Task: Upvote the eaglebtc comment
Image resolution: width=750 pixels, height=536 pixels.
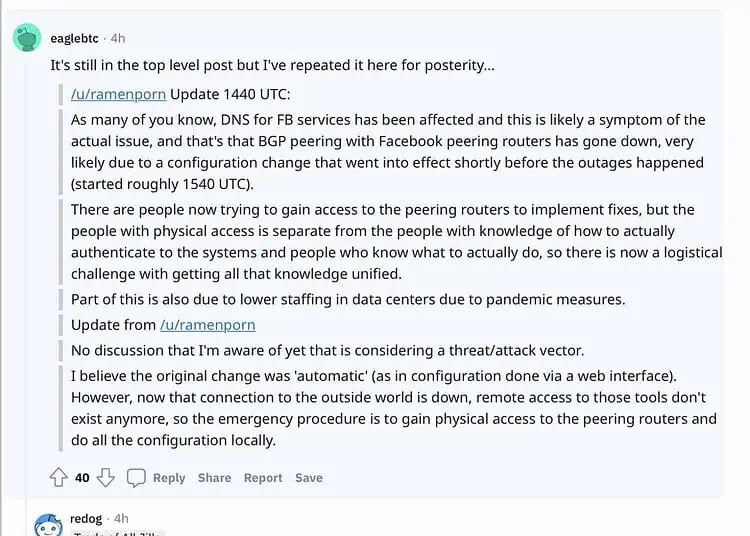Action: [59, 478]
